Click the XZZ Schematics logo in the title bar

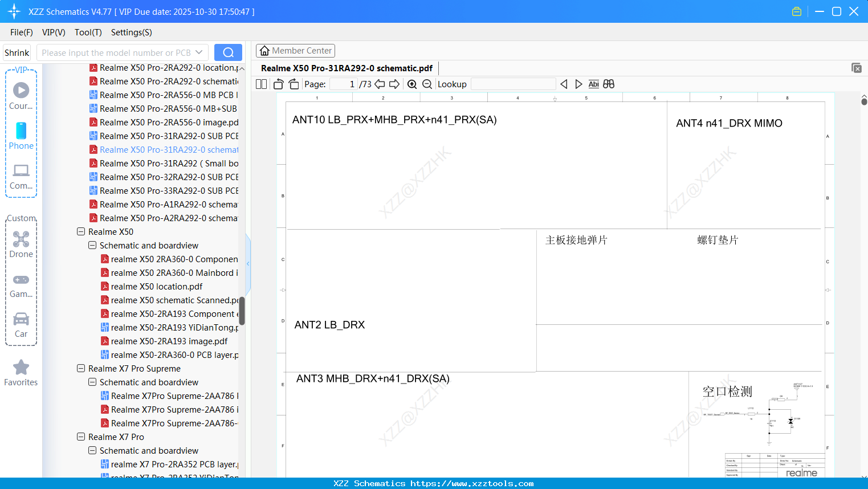click(14, 11)
